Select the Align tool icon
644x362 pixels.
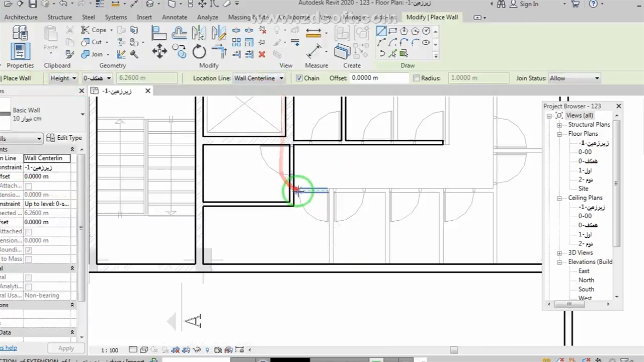(x=159, y=33)
